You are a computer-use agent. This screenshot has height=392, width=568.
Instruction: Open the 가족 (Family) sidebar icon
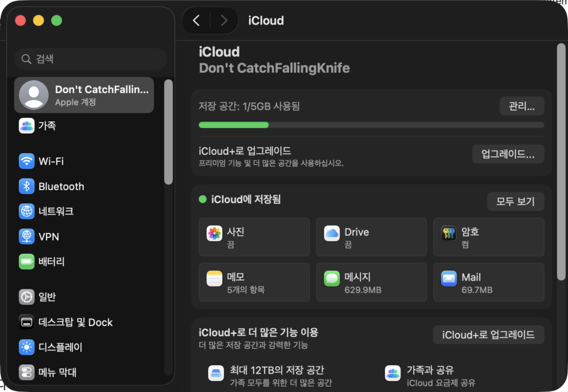pyautogui.click(x=27, y=126)
